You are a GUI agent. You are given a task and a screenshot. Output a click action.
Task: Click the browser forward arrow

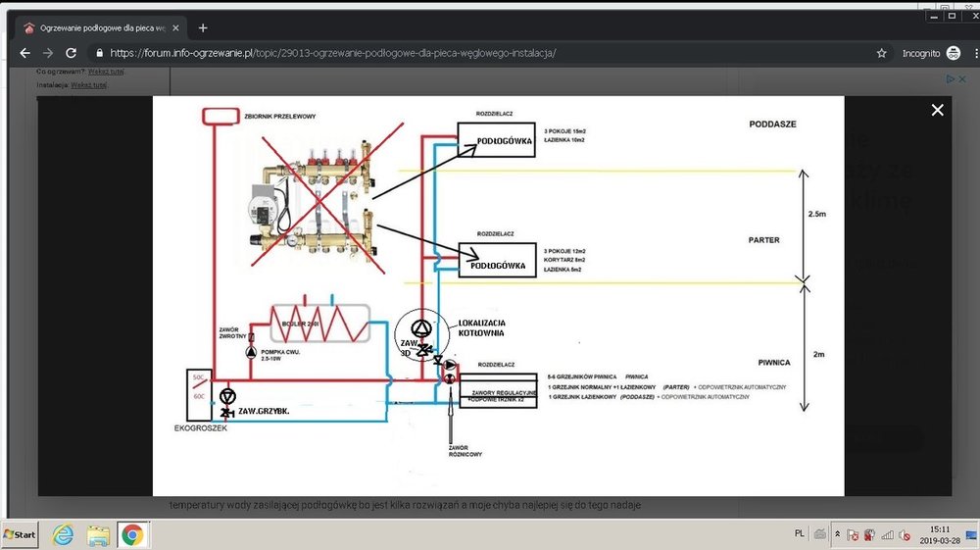(x=46, y=53)
